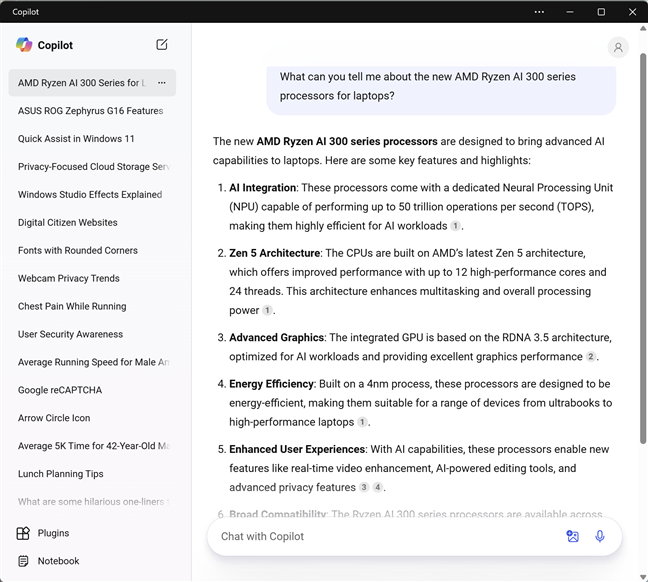
Task: Open ASUS ROG Zephyrus G16 Features chat
Action: click(x=92, y=111)
